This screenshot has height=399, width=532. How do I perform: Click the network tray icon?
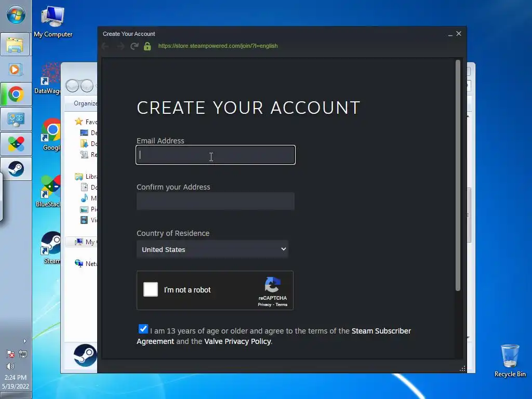click(23, 354)
